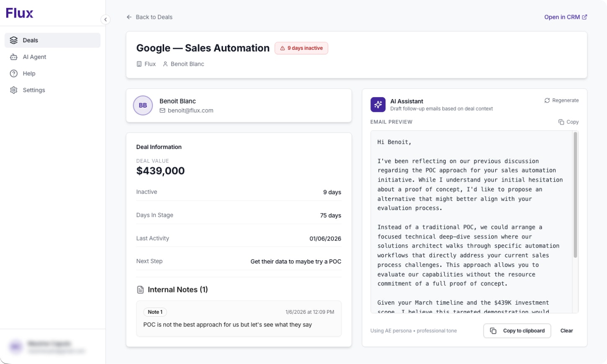Click the Next Step value text

coord(296,261)
